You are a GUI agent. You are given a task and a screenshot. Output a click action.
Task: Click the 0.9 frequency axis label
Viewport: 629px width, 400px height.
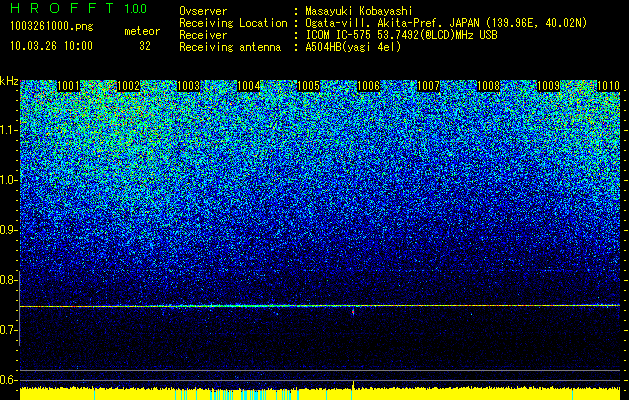pyautogui.click(x=9, y=230)
